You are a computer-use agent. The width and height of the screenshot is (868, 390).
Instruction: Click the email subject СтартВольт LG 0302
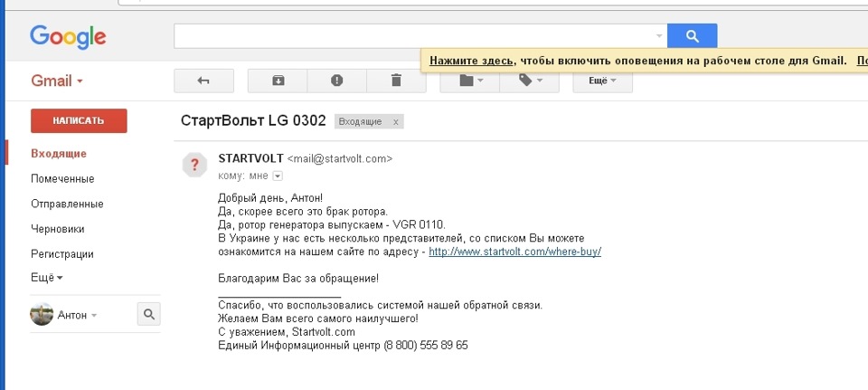pyautogui.click(x=253, y=120)
